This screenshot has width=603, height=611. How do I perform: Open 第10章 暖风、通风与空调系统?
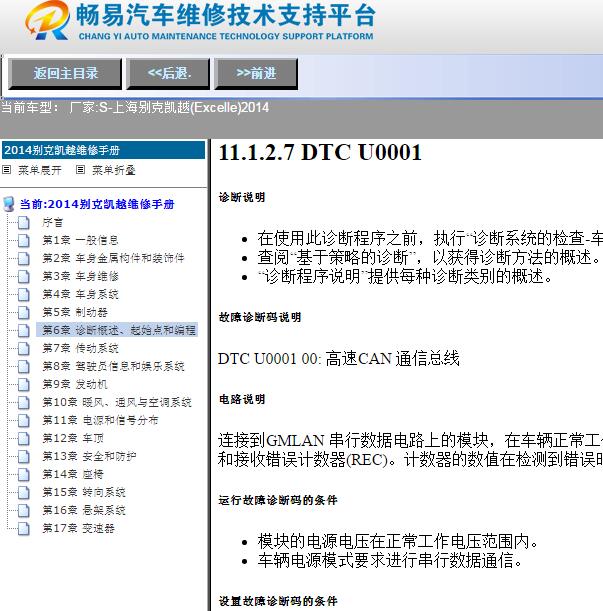point(117,402)
